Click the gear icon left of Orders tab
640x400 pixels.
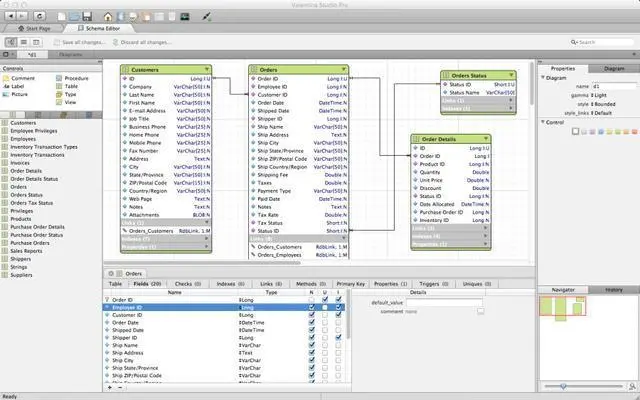click(x=111, y=273)
